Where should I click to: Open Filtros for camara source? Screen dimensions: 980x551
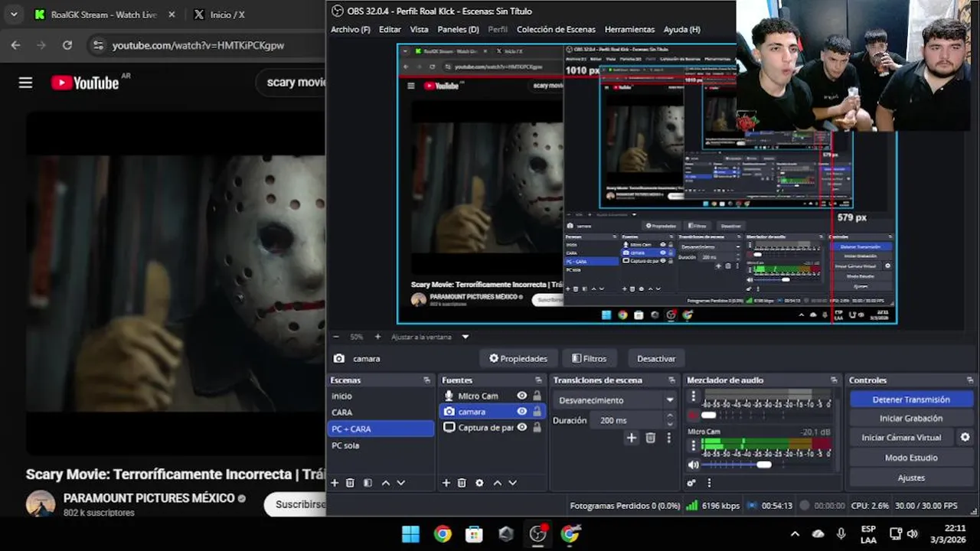click(x=589, y=358)
